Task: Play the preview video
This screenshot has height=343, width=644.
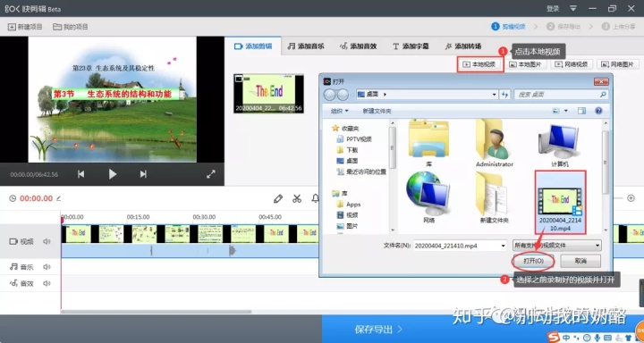Action: [112, 174]
